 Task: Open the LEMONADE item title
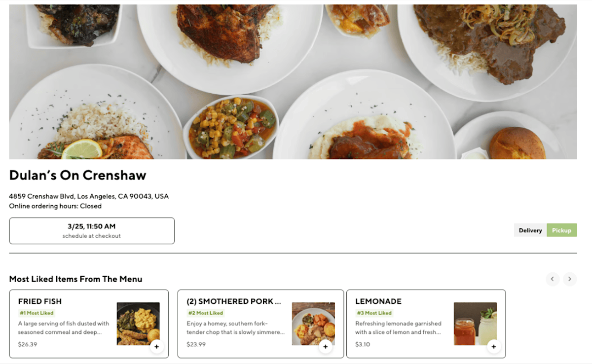pos(378,301)
